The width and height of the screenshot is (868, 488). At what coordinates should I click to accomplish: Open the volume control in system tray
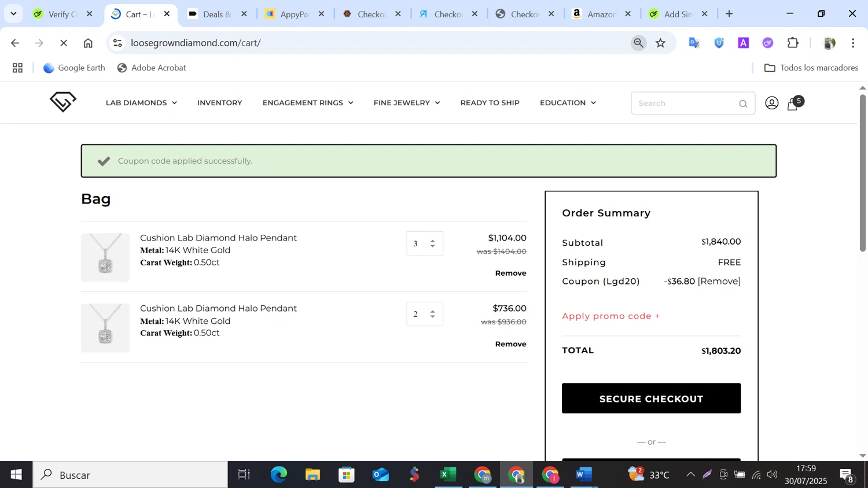(x=773, y=475)
